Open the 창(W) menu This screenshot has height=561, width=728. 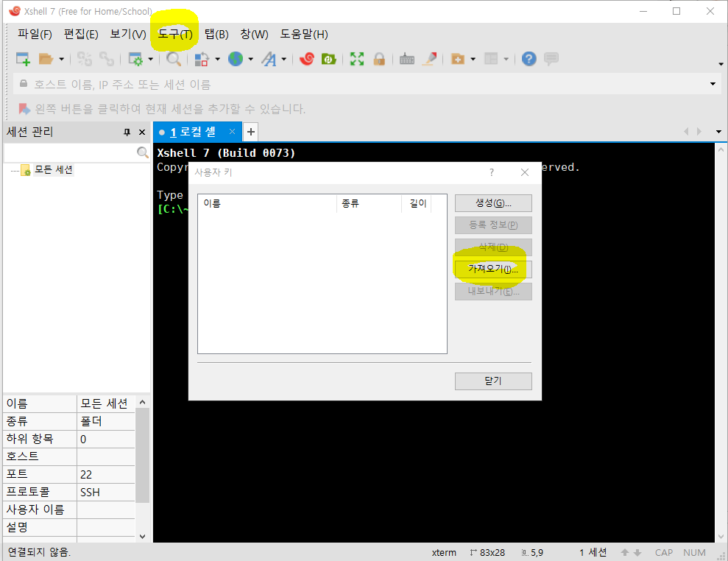click(254, 35)
